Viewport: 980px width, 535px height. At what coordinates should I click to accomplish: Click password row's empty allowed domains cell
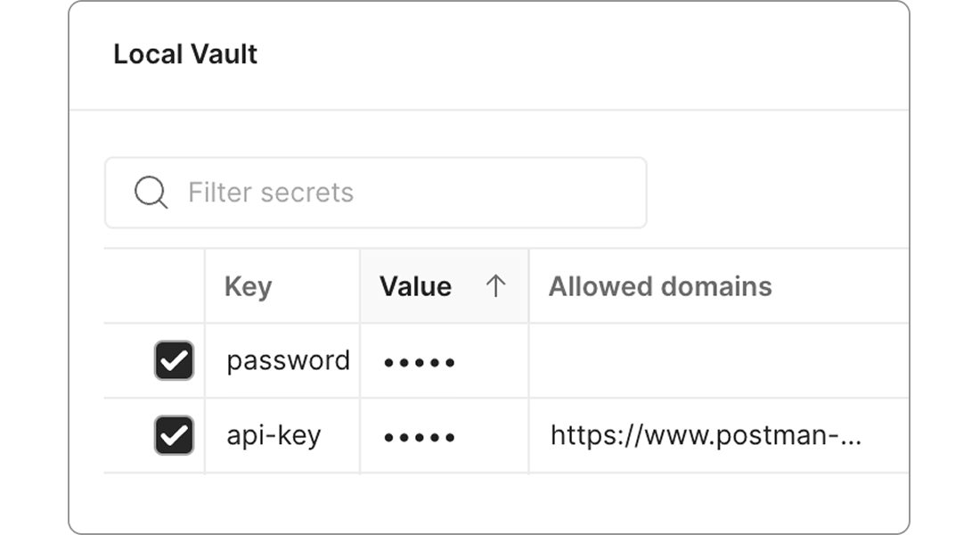(x=713, y=361)
